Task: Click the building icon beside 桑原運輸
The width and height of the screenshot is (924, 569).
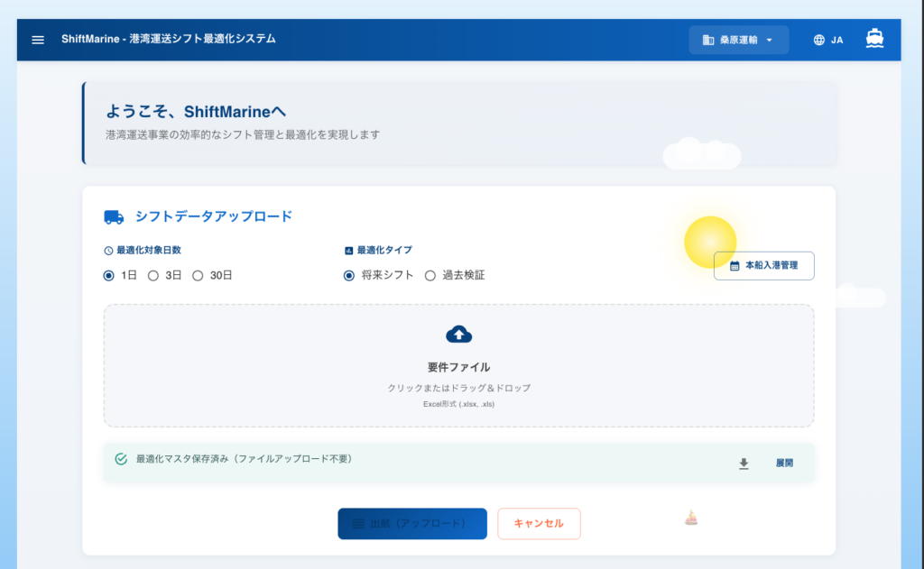Action: (708, 39)
